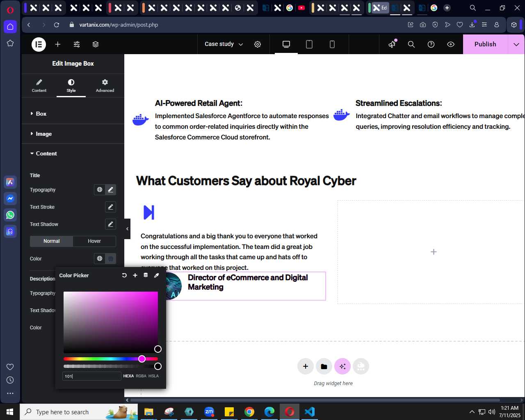Open Finder search icon in top bar

pos(411,44)
